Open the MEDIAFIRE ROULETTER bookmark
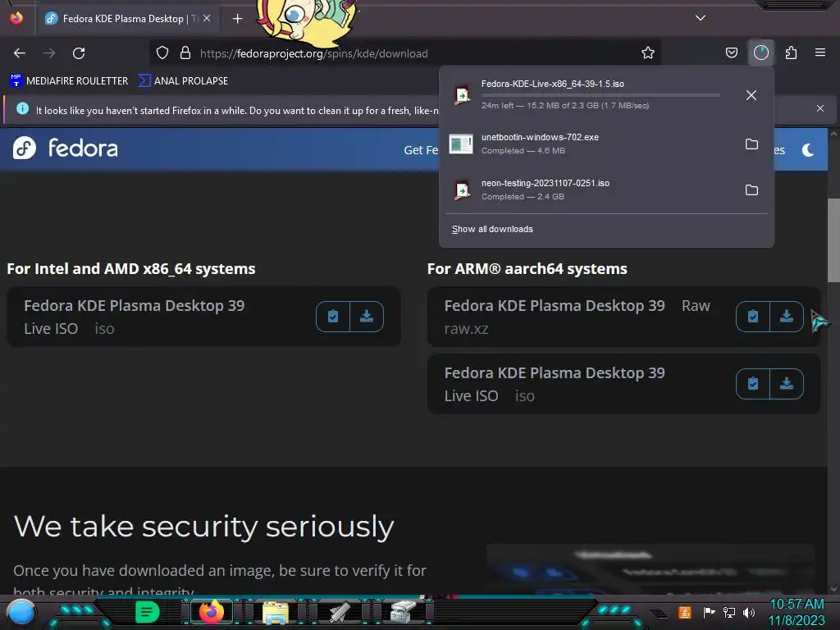This screenshot has width=840, height=630. click(69, 81)
